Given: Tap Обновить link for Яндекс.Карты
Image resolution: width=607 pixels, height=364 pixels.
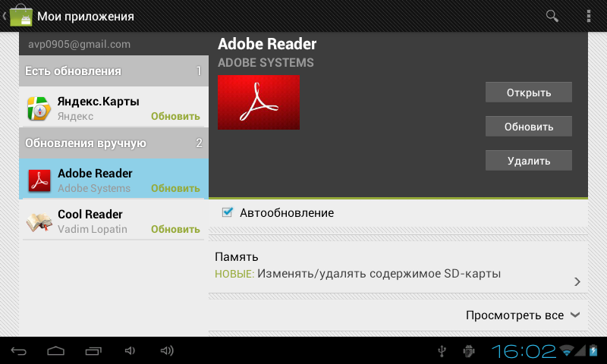Looking at the screenshot, I should coord(175,116).
